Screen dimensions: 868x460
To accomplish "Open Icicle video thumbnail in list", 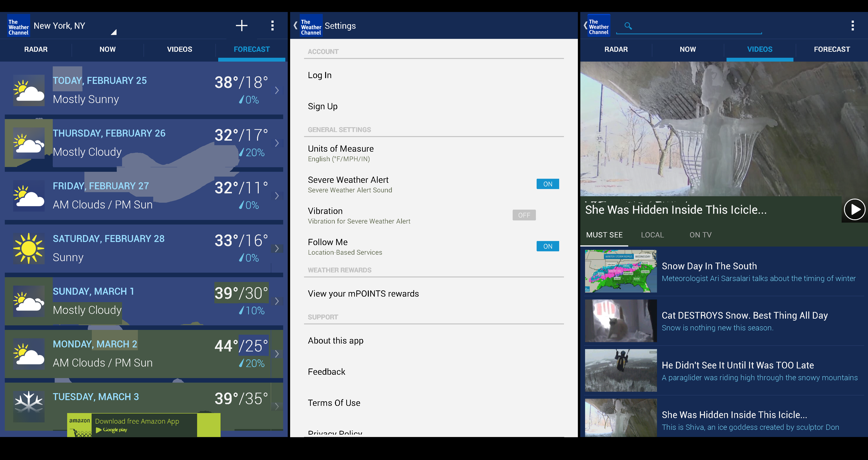I will pos(621,418).
